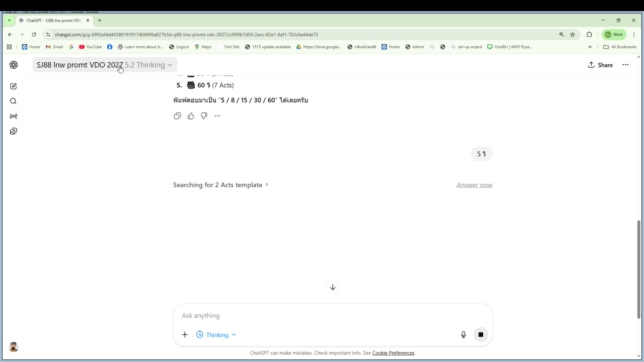The height and width of the screenshot is (362, 644).
Task: Start a new chat via pencil icon
Action: pyautogui.click(x=13, y=86)
